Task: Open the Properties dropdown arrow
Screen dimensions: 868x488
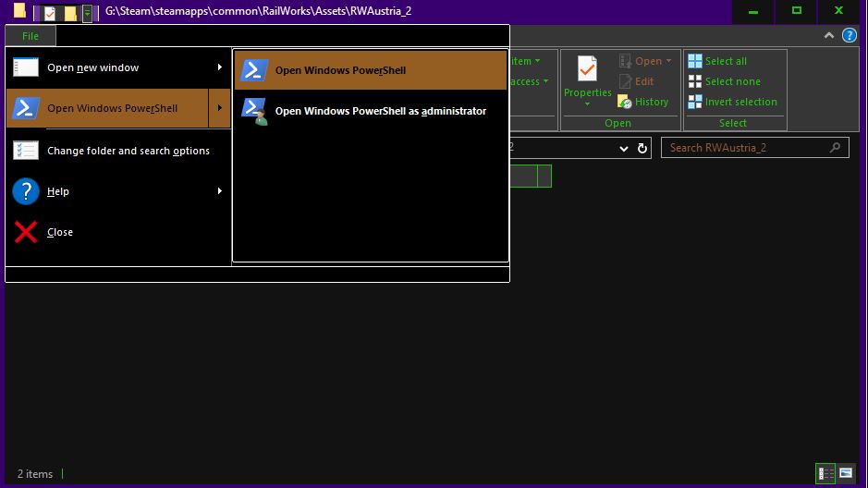Action: (x=587, y=104)
